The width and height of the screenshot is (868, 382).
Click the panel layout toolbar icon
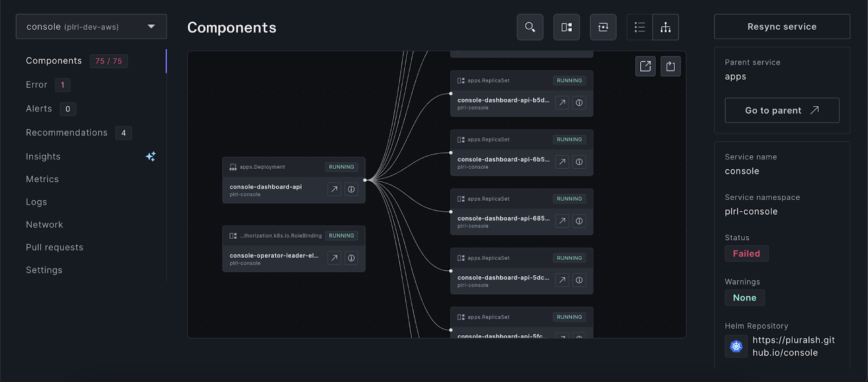(566, 27)
